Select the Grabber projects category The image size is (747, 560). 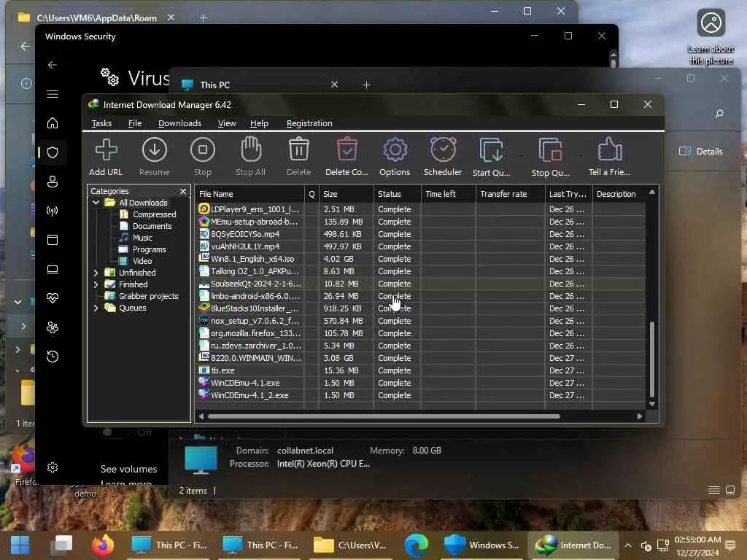[149, 296]
